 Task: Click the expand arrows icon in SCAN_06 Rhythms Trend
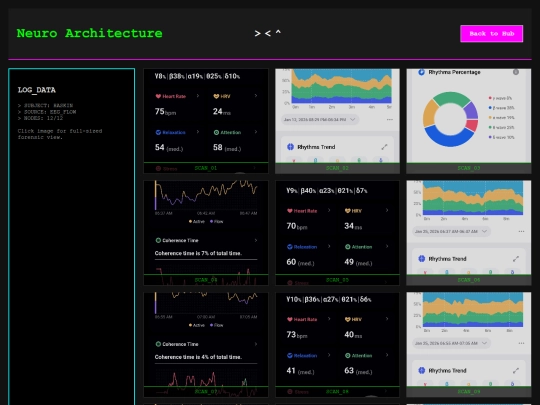516,259
